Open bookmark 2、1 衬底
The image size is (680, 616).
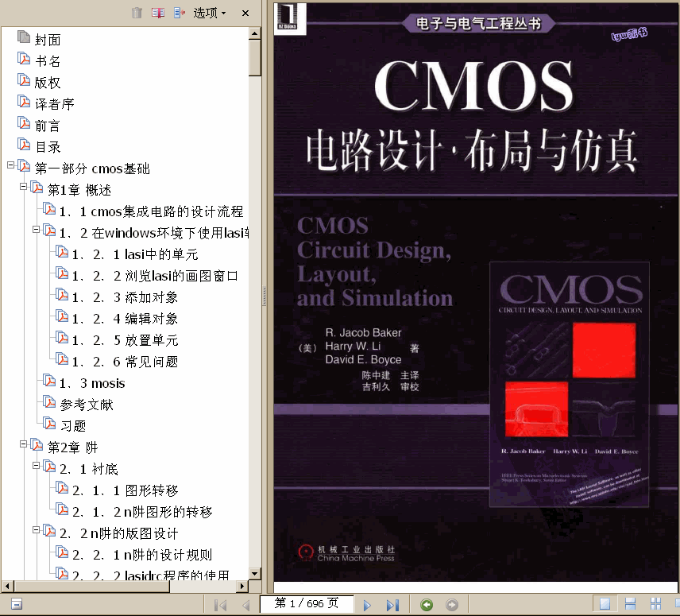pyautogui.click(x=89, y=469)
